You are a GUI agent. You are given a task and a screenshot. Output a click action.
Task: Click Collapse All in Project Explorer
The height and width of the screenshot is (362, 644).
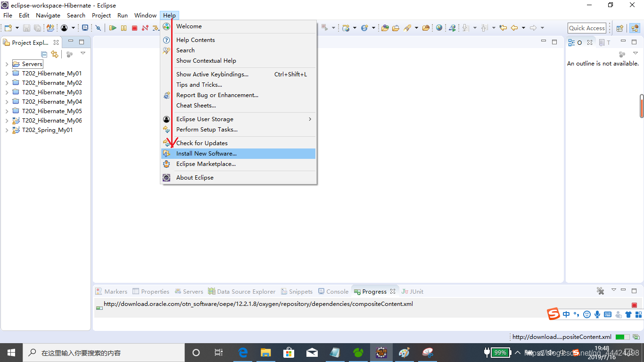(x=44, y=54)
